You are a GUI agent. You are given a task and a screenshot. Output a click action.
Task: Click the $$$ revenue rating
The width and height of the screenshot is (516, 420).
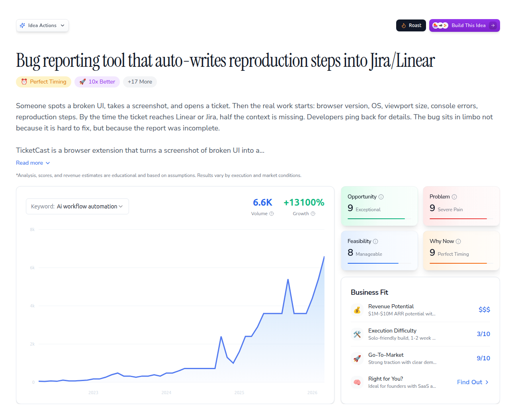(x=484, y=310)
